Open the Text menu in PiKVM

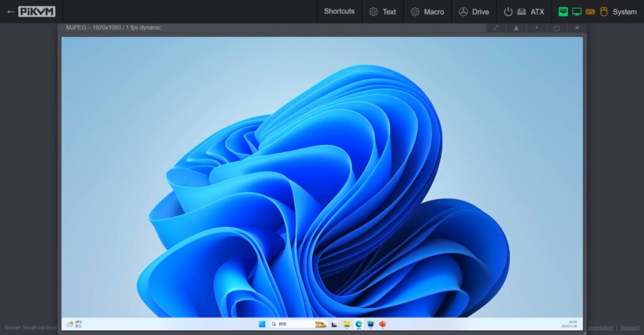click(x=382, y=11)
